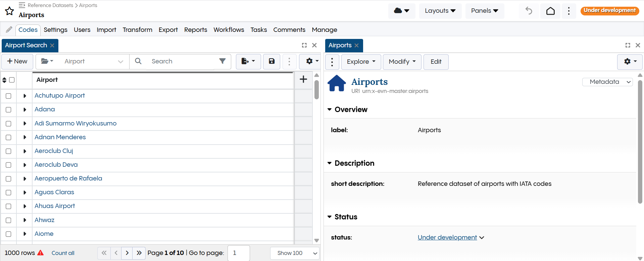Open the Workflows tab
644x261 pixels.
click(229, 30)
